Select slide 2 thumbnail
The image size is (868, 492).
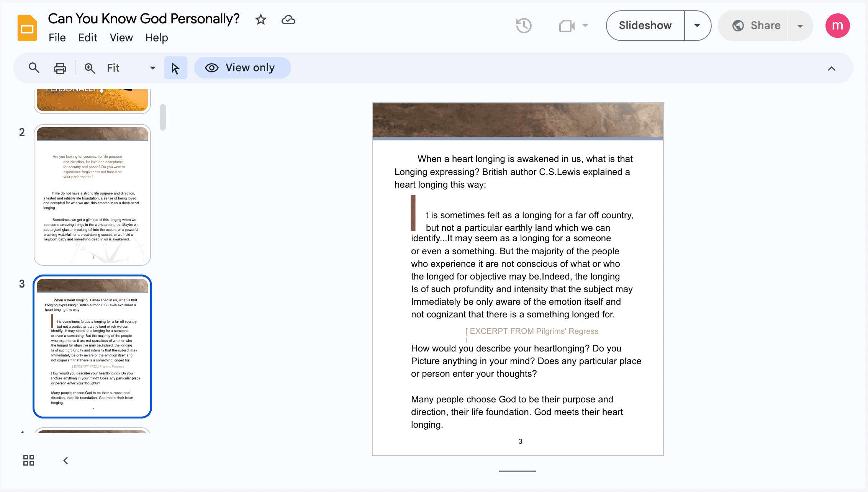point(92,195)
